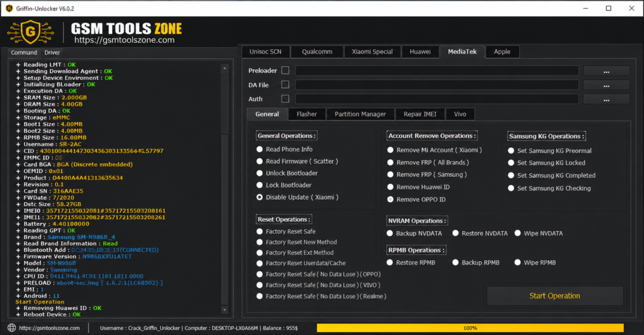Open Partition Manager sub-tab
This screenshot has height=335, width=644.
pyautogui.click(x=360, y=114)
